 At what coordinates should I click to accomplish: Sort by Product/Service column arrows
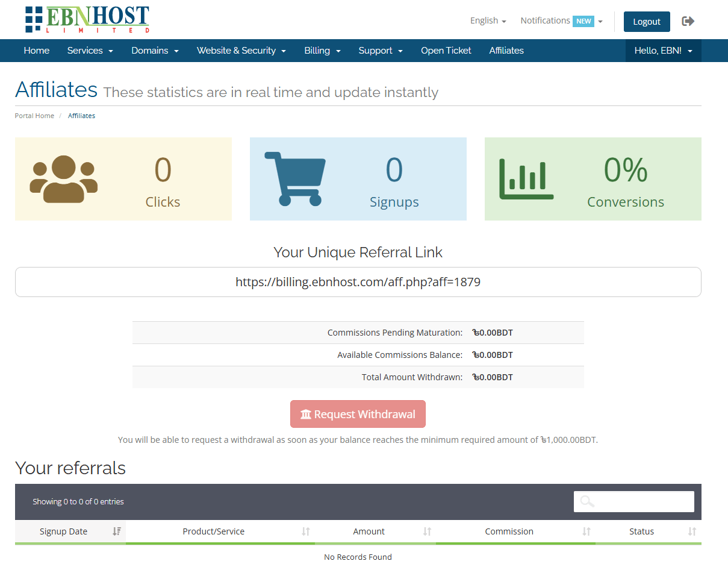[305, 531]
